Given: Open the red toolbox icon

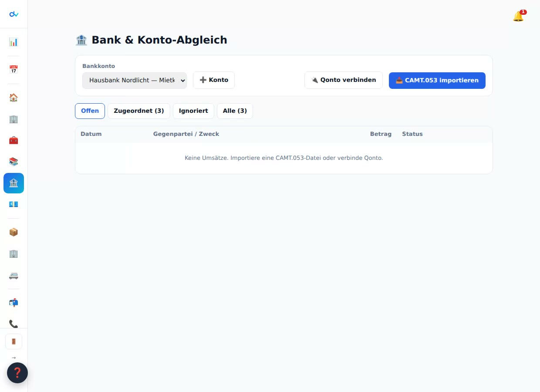Looking at the screenshot, I should coord(13,140).
